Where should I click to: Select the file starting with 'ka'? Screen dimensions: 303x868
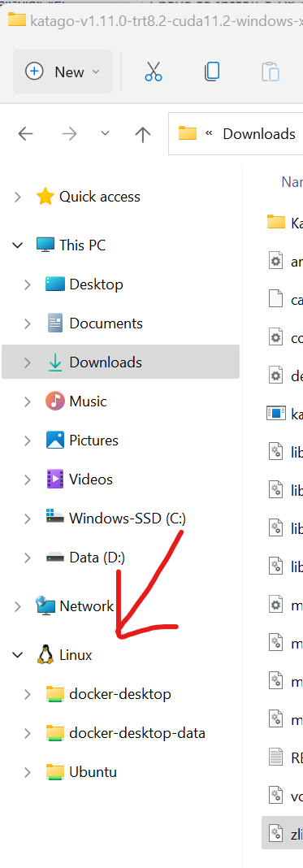point(285,413)
